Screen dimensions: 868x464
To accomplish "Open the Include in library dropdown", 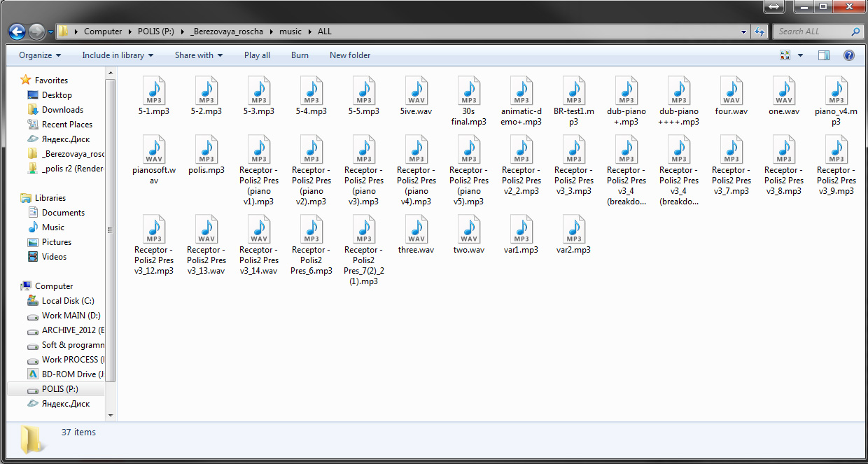I will (x=118, y=55).
